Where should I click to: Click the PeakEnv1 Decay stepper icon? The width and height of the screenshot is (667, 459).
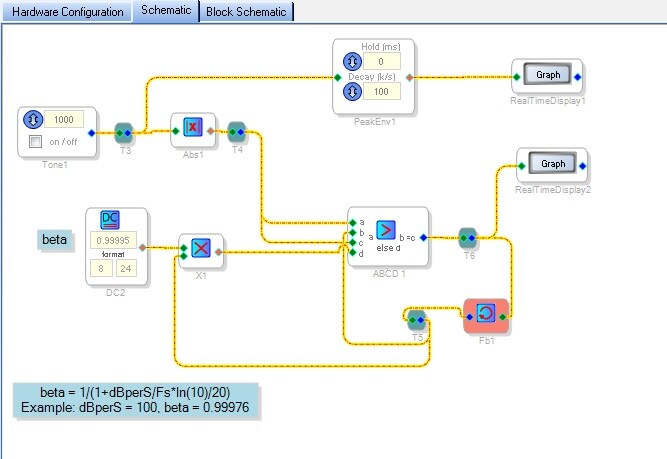[352, 91]
